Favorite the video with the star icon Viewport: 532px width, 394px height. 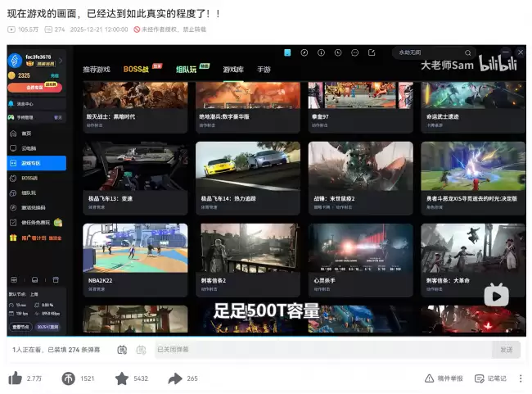coord(122,378)
